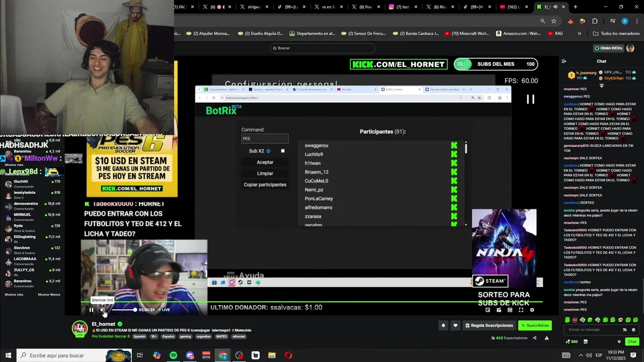
Task: Follow El_hornet with heart button
Action: point(455,325)
